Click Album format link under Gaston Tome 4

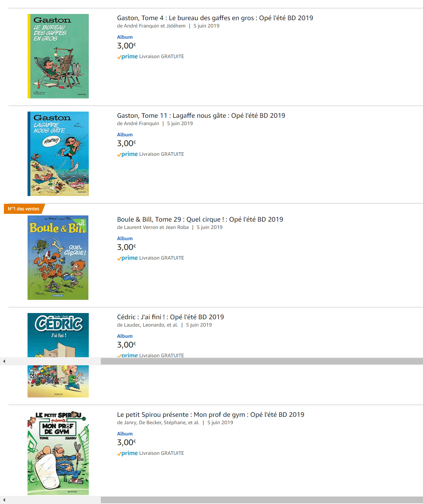click(x=125, y=37)
